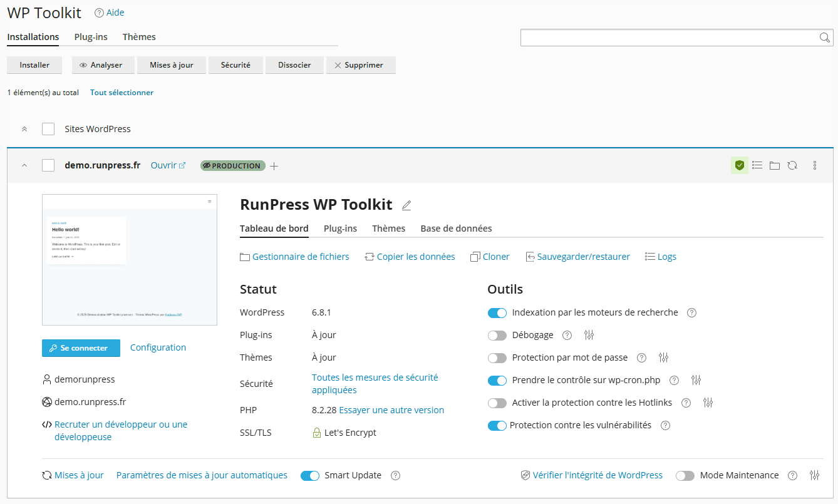Select the demo.runpress.fr checkbox
Screen dimensions: 838x504
pos(48,165)
